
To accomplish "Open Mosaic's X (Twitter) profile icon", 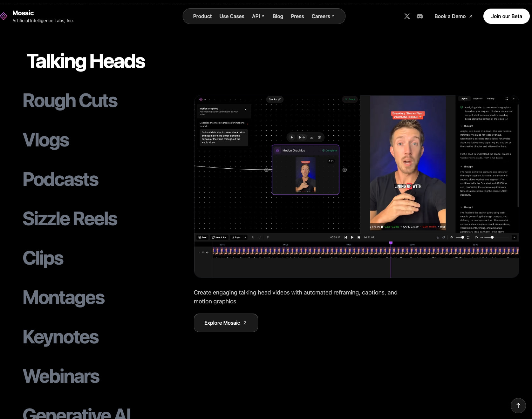I will pyautogui.click(x=407, y=16).
